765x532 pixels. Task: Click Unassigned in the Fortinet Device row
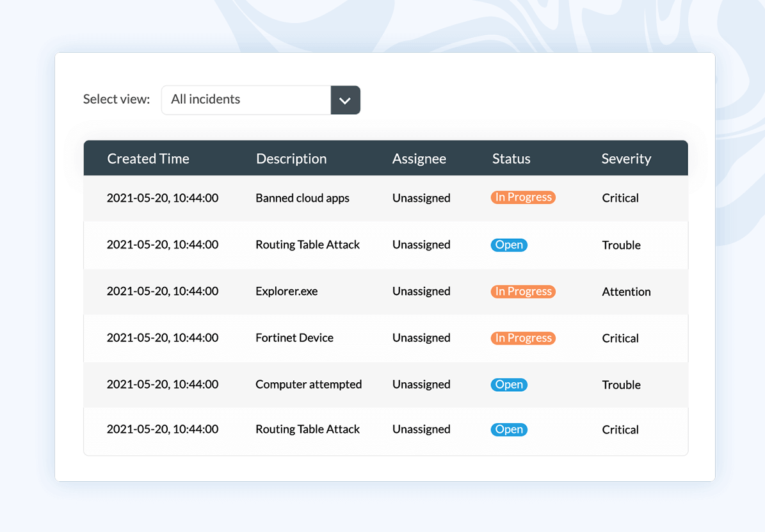(421, 338)
